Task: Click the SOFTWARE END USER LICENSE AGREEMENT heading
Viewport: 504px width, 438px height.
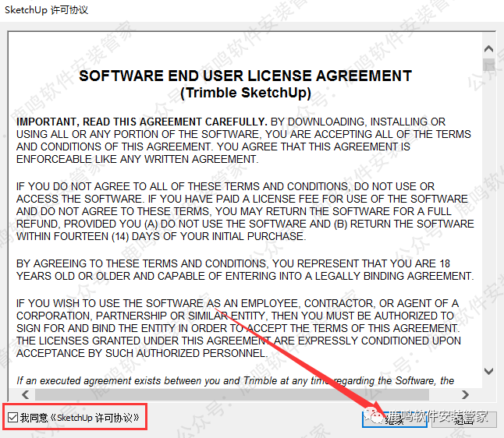Action: (x=245, y=76)
